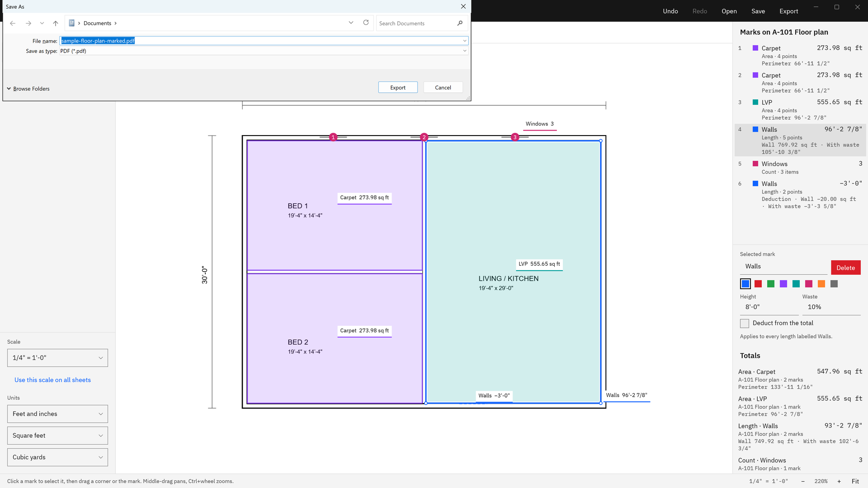Choose the purple color swatch
The width and height of the screenshot is (868, 488).
click(x=783, y=284)
